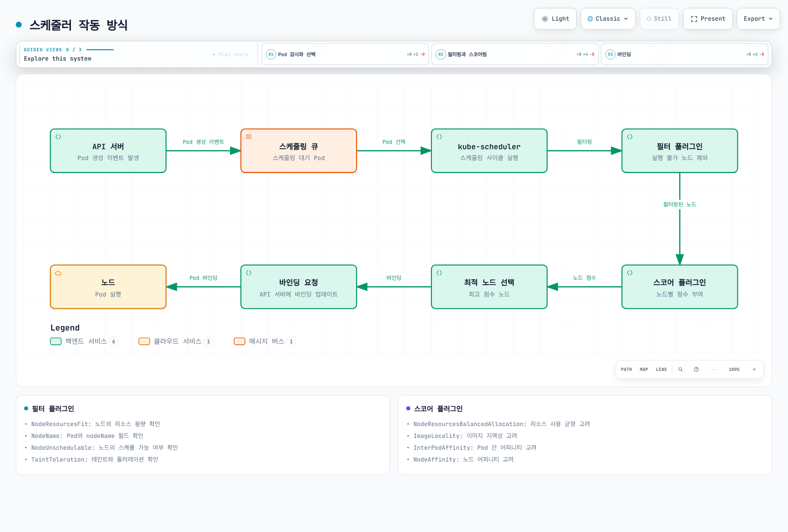
Task: Enter Present fullscreen mode
Action: pos(708,19)
